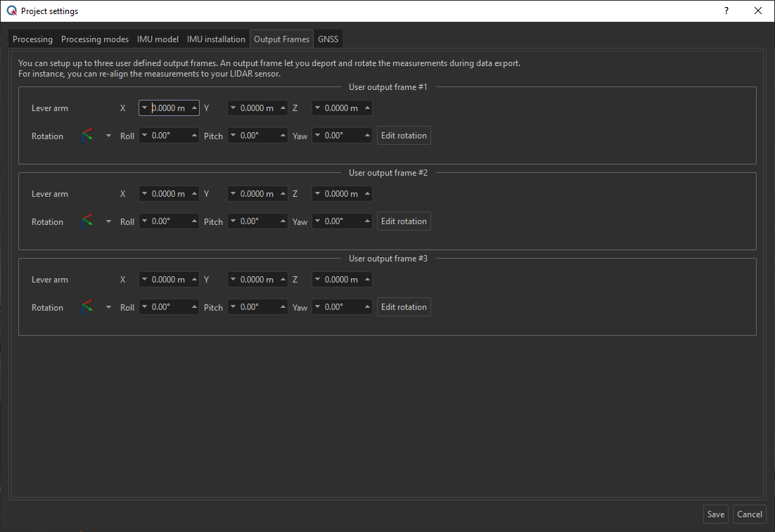Screen dimensions: 775x532
Task: Increase frame #2 Yaw angle value
Action: [367, 221]
